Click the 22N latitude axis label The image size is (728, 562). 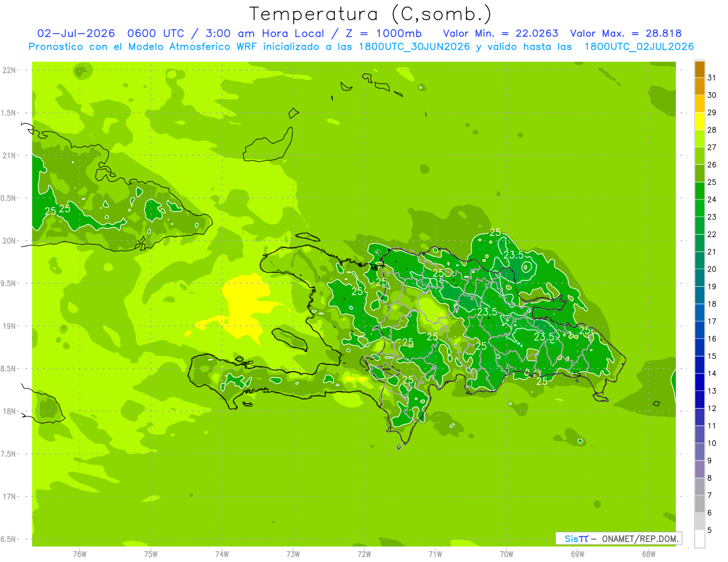[x=9, y=70]
